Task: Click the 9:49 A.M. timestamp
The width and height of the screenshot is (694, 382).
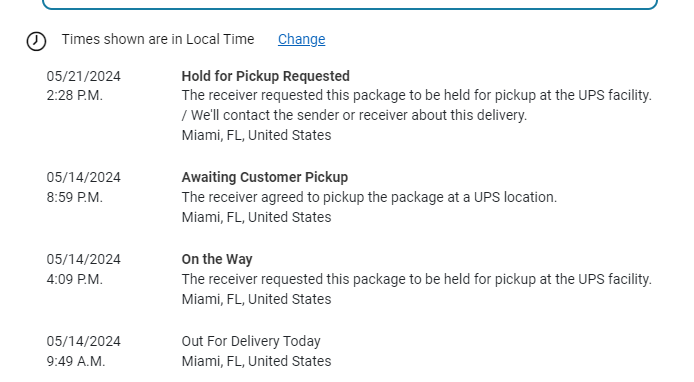Action: [76, 361]
